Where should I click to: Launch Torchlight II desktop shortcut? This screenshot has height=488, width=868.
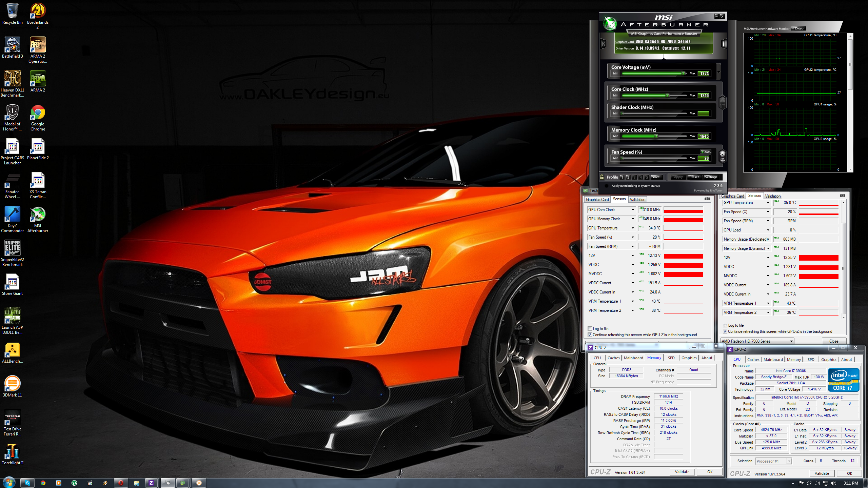[13, 454]
